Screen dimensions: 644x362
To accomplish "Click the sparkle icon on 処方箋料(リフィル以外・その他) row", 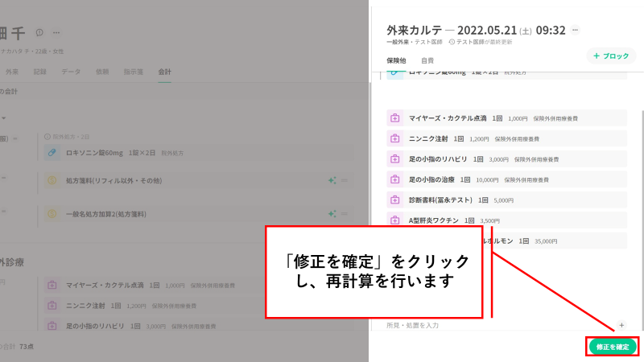I will tap(332, 180).
